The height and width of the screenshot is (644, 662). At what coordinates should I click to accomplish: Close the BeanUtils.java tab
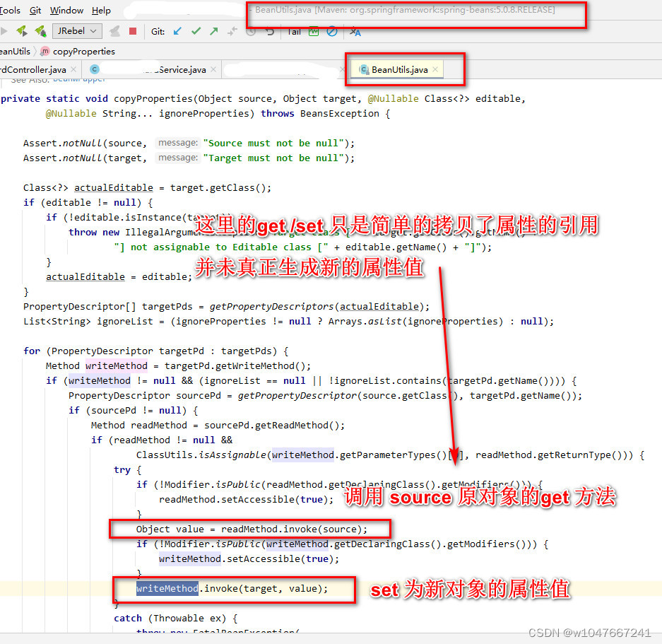pyautogui.click(x=435, y=69)
